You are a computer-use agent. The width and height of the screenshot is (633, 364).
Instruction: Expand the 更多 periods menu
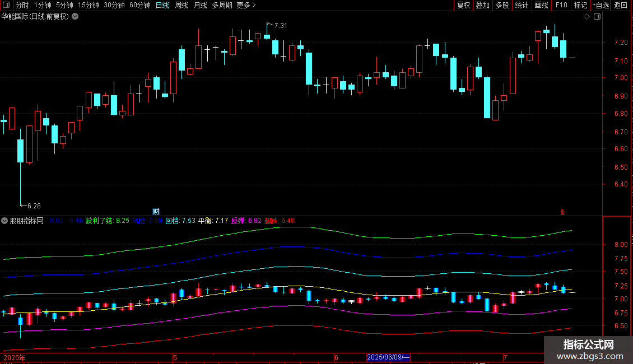click(x=246, y=5)
